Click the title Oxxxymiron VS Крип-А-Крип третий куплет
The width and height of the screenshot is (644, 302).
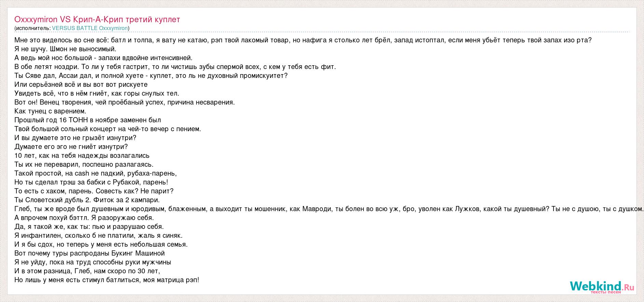pos(97,19)
